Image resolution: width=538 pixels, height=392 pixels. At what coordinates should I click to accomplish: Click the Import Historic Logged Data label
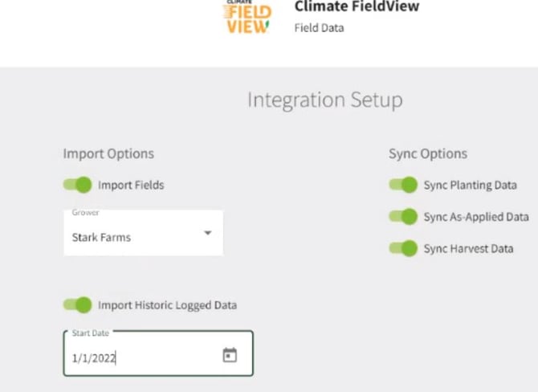167,304
